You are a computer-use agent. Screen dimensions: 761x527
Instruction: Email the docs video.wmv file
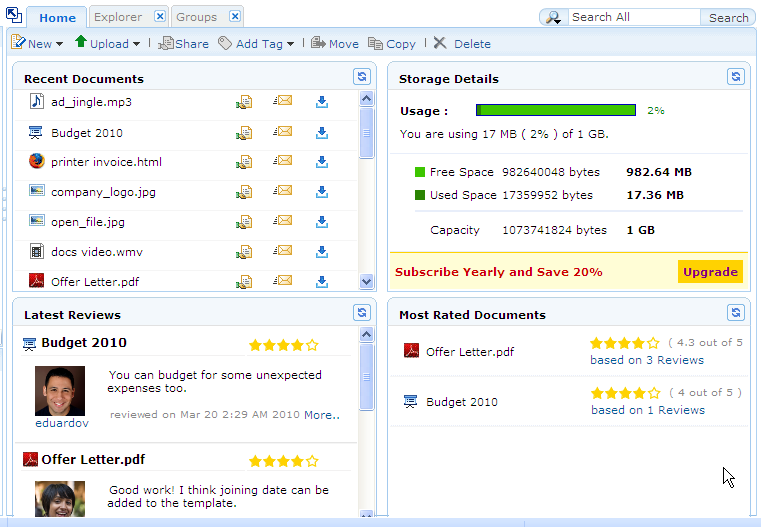point(283,251)
